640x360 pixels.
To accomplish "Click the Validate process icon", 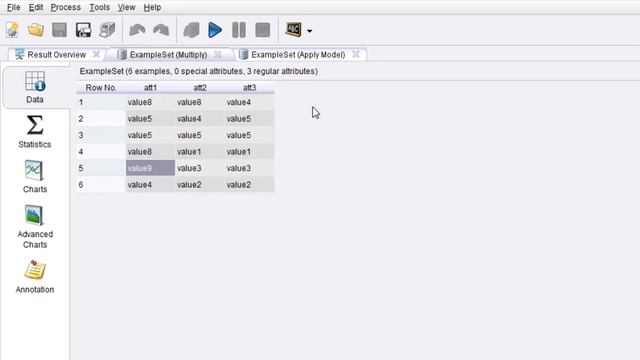I will [x=191, y=30].
